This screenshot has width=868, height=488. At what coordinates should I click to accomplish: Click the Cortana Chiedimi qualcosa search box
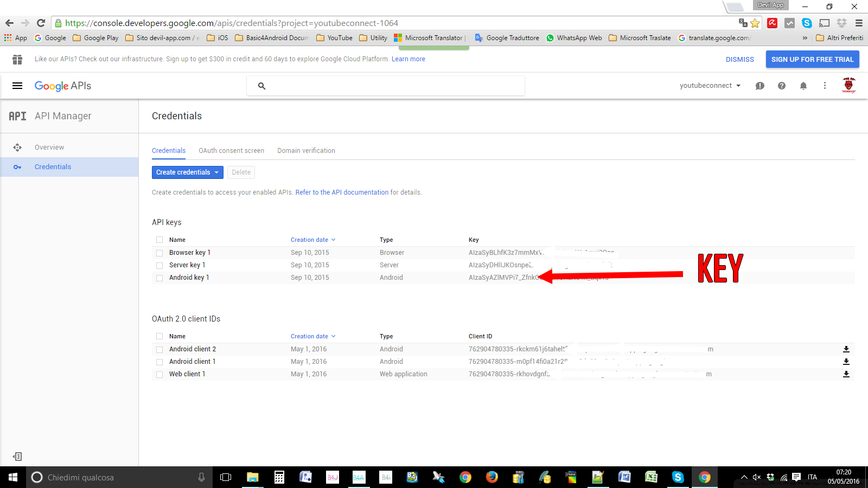tap(119, 477)
